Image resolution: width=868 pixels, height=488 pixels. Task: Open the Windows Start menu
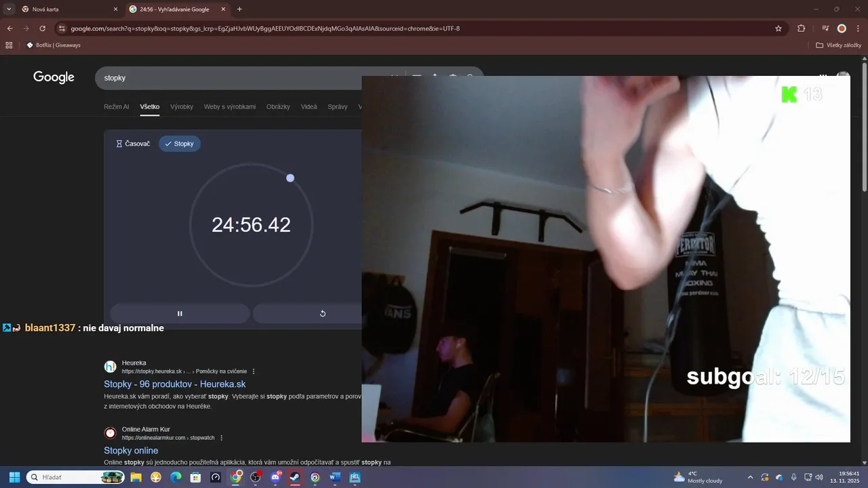pos(14,477)
